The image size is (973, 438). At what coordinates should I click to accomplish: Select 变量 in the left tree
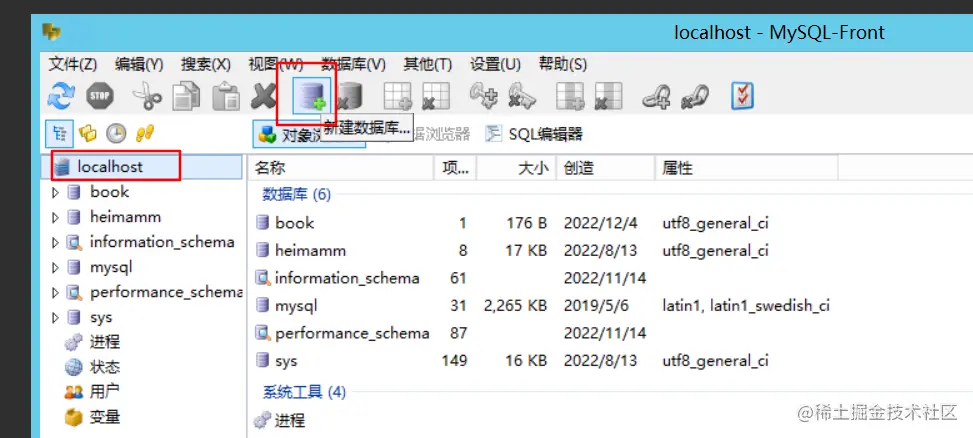[x=93, y=417]
